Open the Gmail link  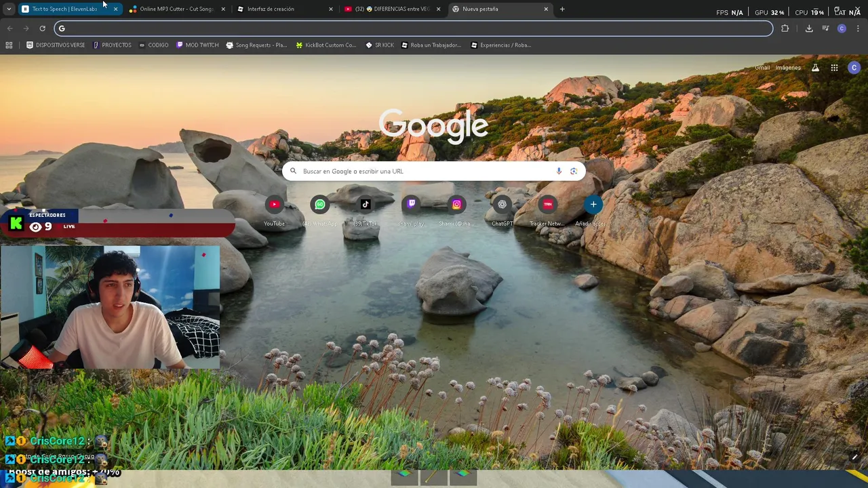coord(762,68)
